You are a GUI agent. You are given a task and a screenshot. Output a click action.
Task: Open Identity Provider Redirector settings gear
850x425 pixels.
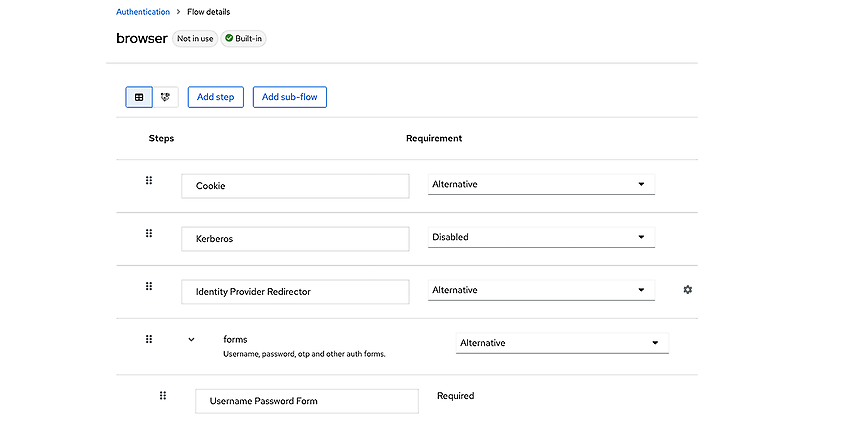687,290
